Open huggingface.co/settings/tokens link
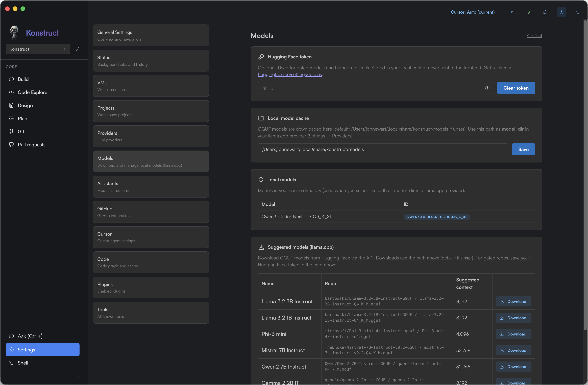 [x=289, y=74]
